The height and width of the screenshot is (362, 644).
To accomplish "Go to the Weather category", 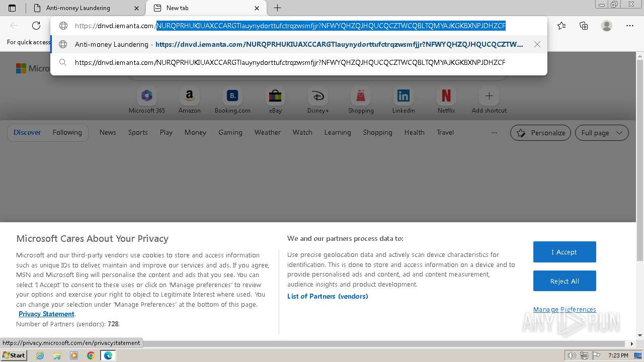I will [268, 132].
